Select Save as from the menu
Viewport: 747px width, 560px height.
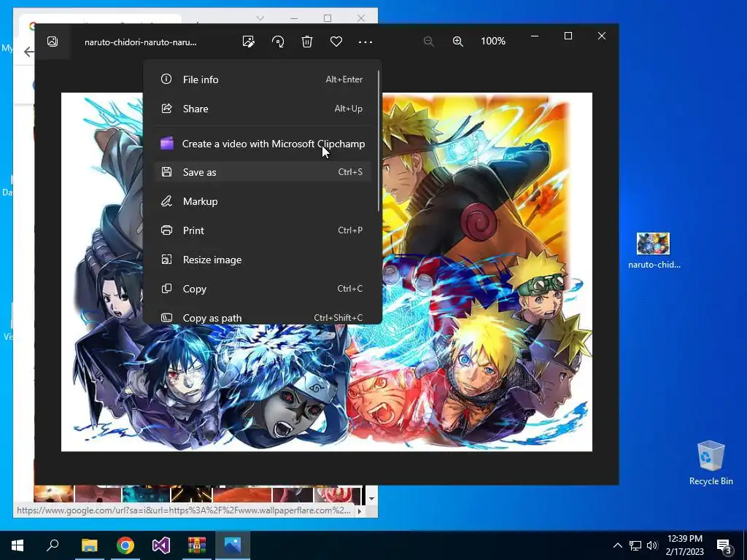click(262, 172)
